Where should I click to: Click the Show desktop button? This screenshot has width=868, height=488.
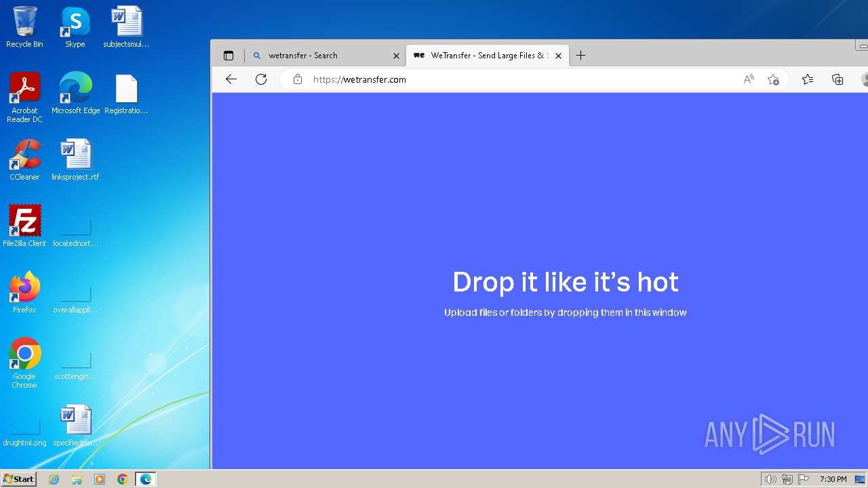pyautogui.click(x=861, y=479)
